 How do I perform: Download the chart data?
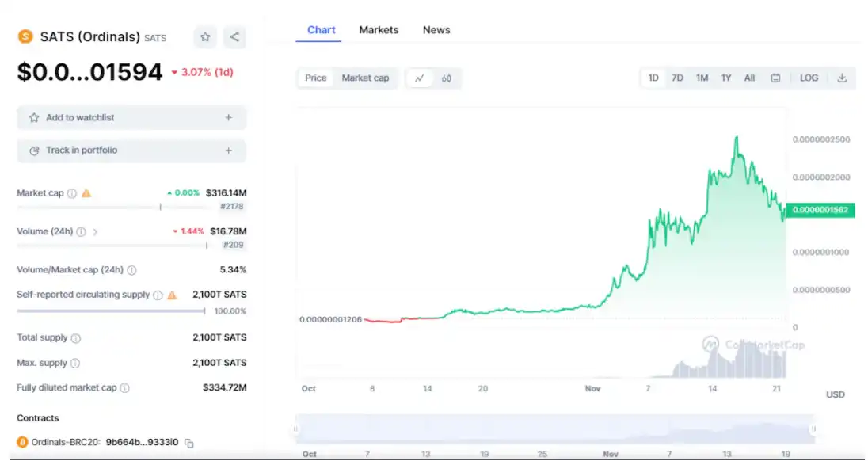tap(842, 78)
